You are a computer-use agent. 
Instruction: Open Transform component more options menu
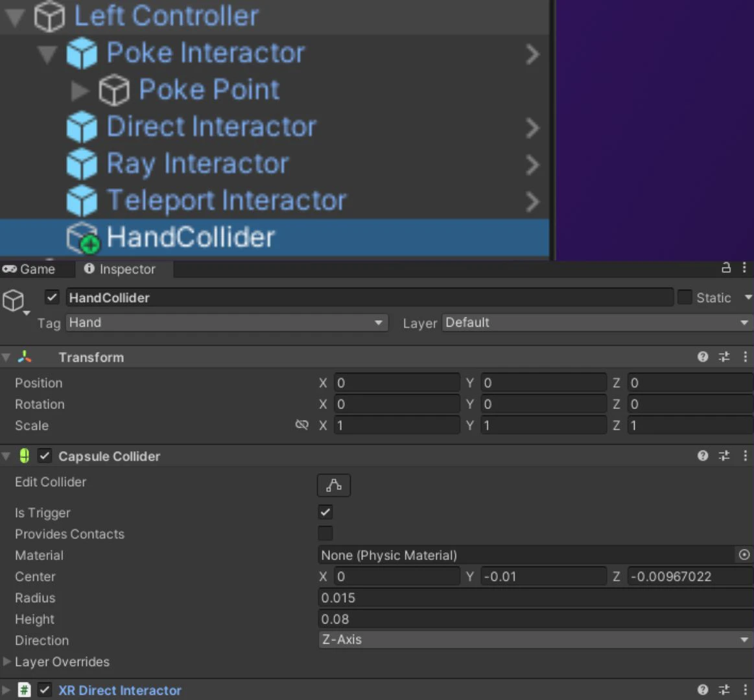pos(745,356)
